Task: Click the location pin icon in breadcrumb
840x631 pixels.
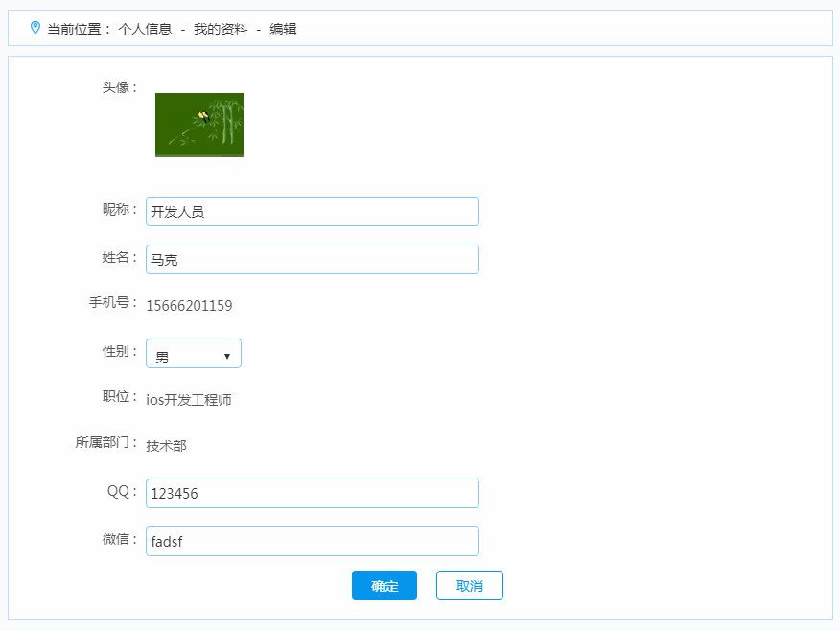Action: tap(35, 28)
